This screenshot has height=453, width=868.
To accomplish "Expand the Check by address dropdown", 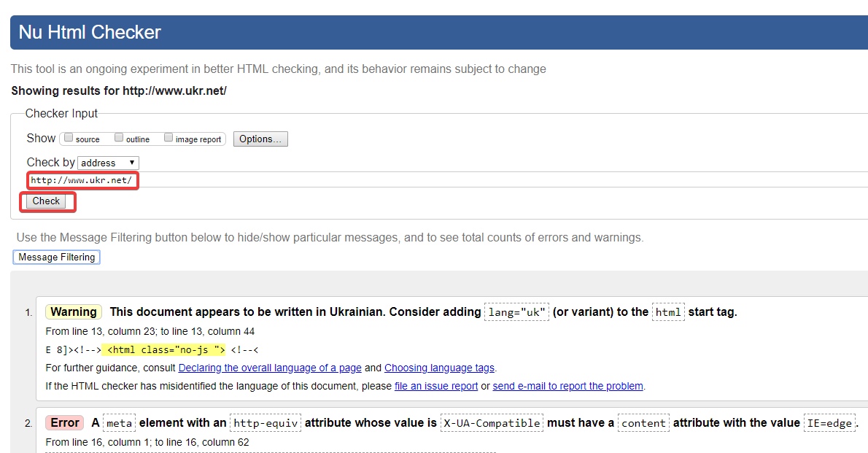I will pyautogui.click(x=108, y=163).
